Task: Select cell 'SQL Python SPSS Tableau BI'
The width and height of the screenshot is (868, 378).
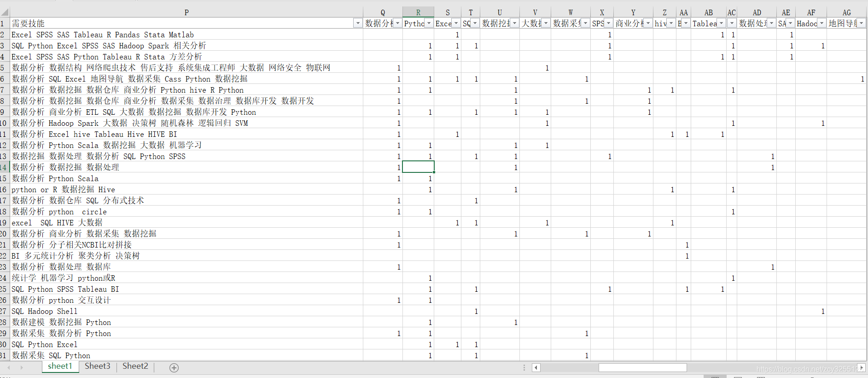Action: [186, 289]
